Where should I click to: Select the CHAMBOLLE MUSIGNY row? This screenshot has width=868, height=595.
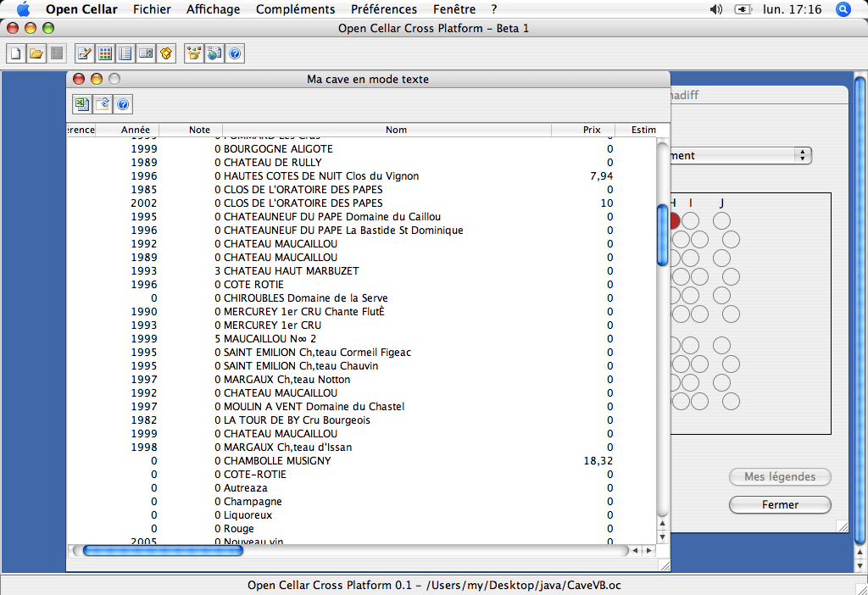(x=361, y=461)
